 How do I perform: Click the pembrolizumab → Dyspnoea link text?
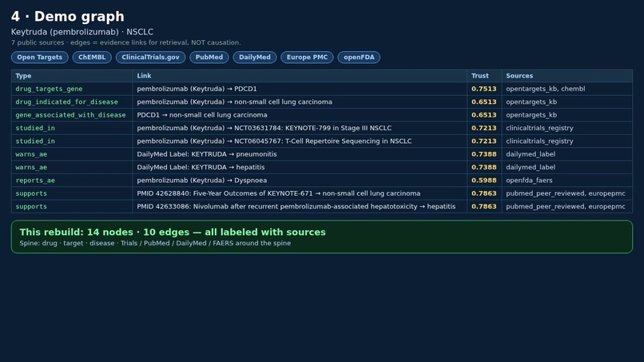coord(201,181)
